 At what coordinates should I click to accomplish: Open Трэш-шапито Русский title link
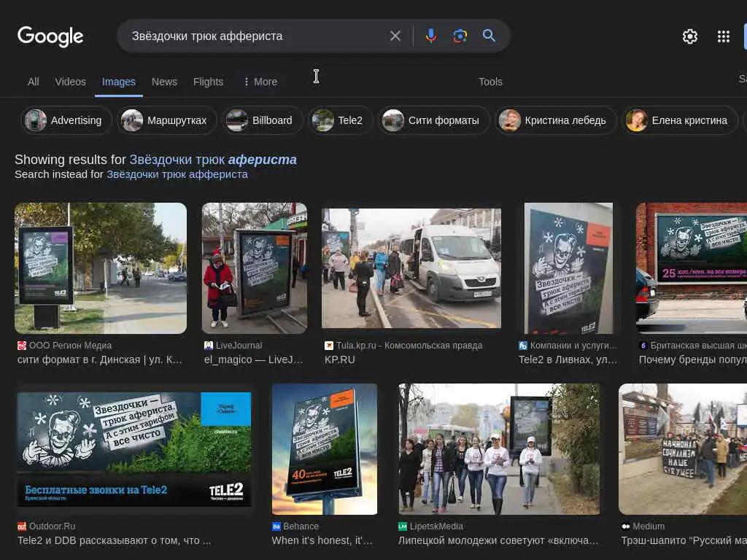[684, 541]
